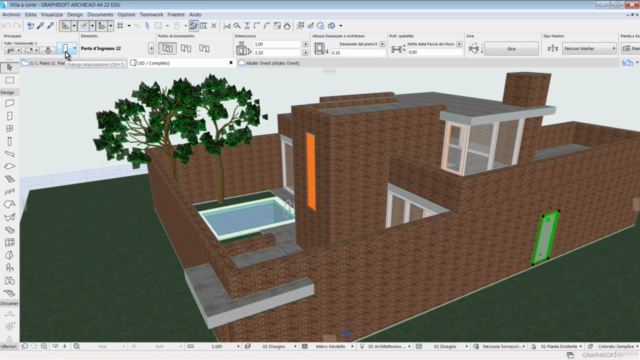
Task: Select the Wall tool in toolbox
Action: point(9,103)
